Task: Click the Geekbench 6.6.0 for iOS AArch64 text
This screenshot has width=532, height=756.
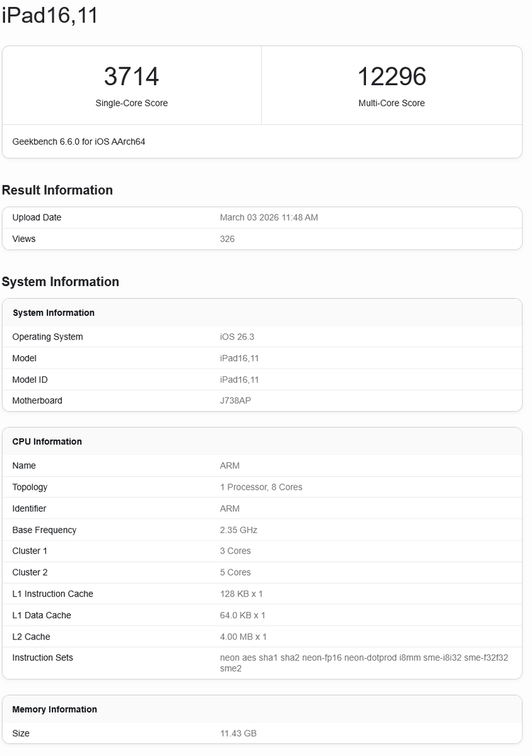Action: click(79, 141)
